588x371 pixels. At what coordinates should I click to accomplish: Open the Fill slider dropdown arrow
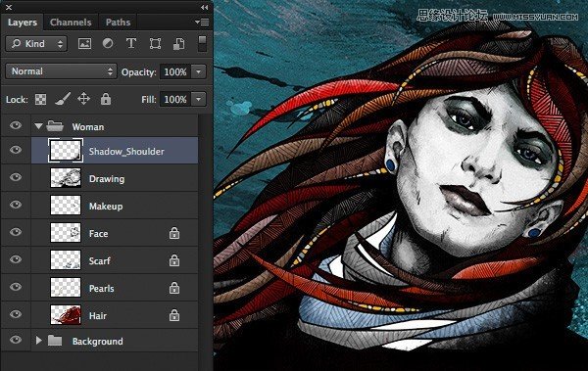tap(199, 99)
